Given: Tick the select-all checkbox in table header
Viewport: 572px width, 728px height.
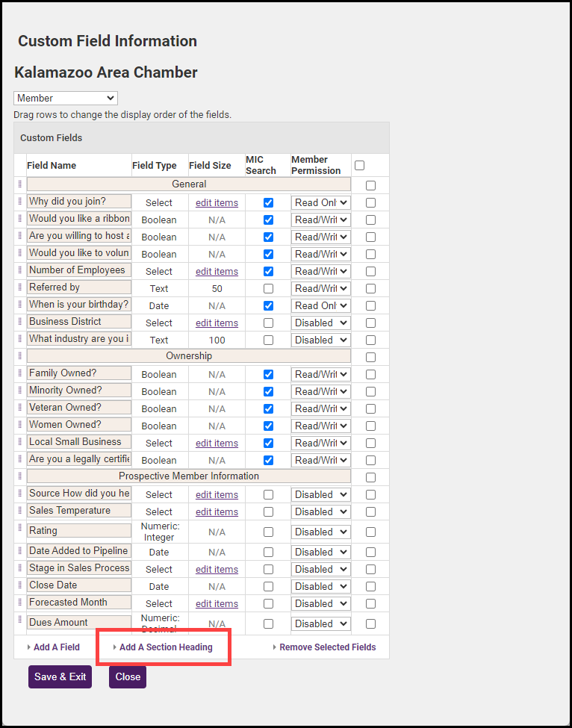Looking at the screenshot, I should [359, 165].
